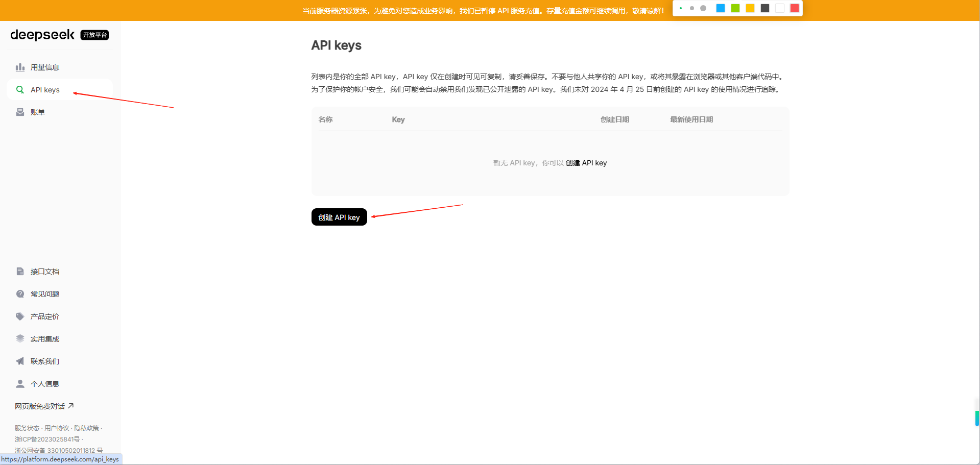Open the 常见问题 page

tap(60, 294)
